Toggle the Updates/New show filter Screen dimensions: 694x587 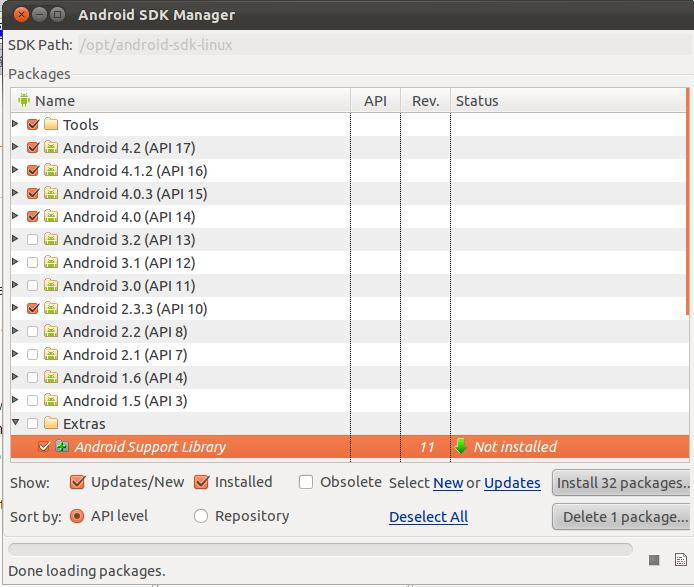coord(77,482)
